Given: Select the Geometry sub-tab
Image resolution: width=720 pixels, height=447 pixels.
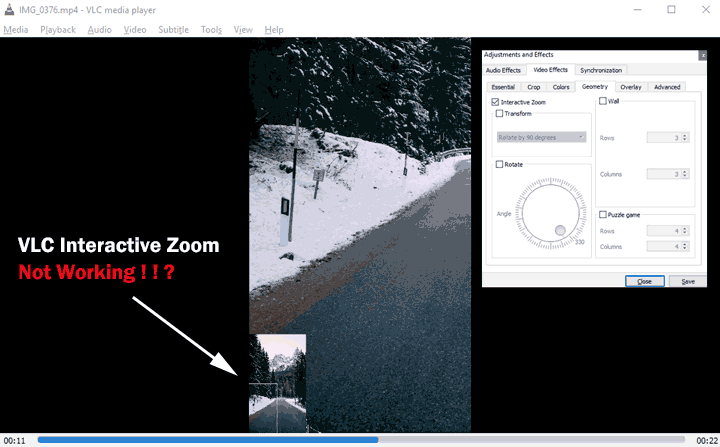Looking at the screenshot, I should pos(595,86).
